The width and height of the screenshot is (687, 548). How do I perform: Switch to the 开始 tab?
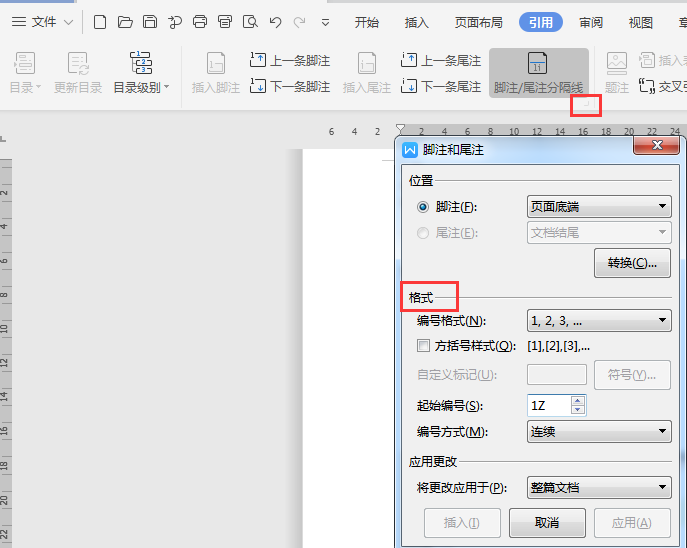367,22
